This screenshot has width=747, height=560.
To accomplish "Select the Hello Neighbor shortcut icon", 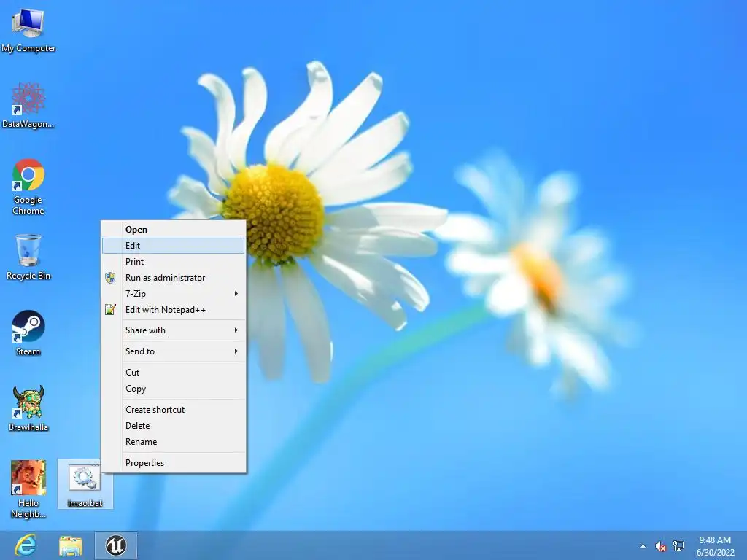I will coord(28,489).
